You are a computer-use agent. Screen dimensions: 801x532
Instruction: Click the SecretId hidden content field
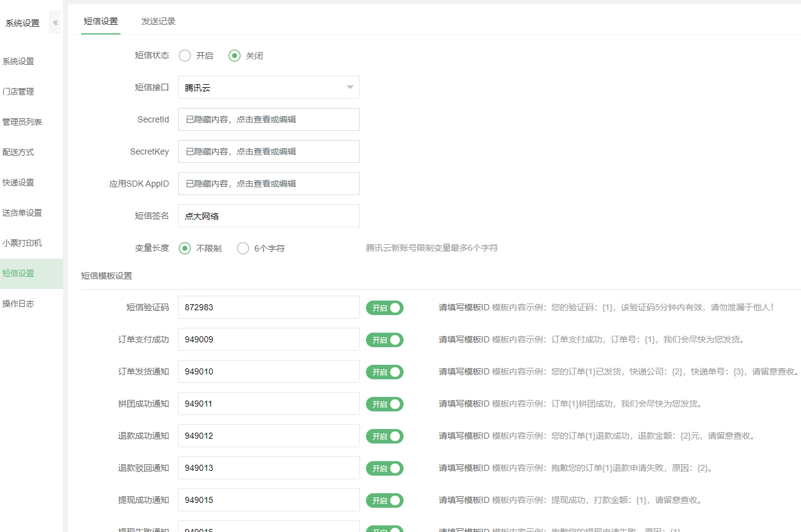pyautogui.click(x=268, y=119)
